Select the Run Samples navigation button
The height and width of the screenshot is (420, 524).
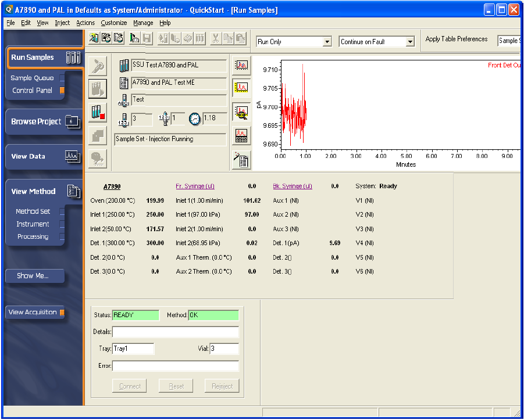[44, 58]
